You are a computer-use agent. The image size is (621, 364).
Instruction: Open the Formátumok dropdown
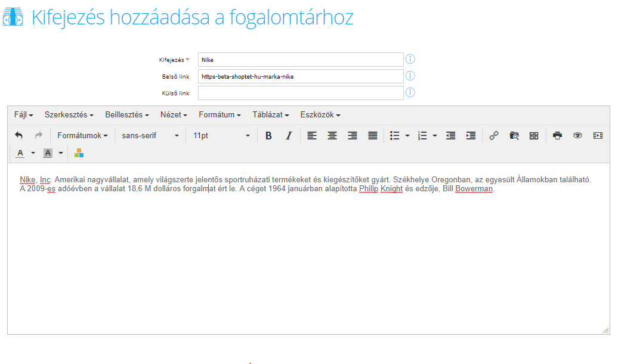click(x=82, y=135)
